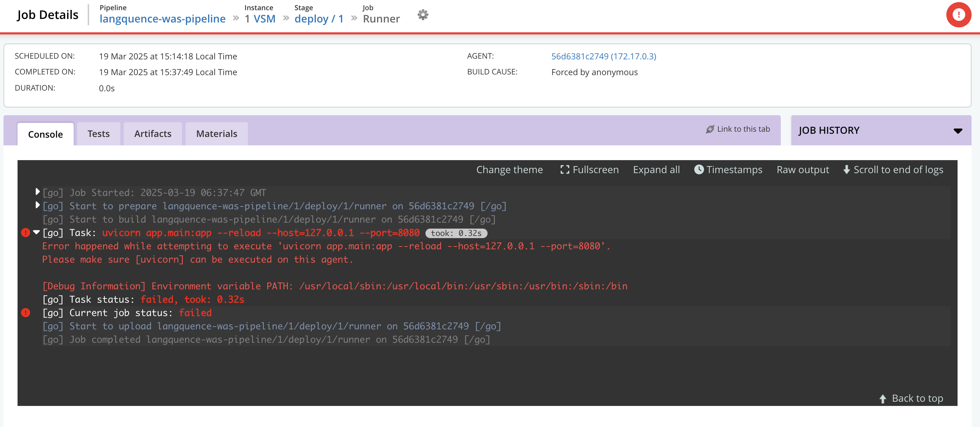
Task: Click 'Error happened while attempting' line
Action: click(326, 246)
